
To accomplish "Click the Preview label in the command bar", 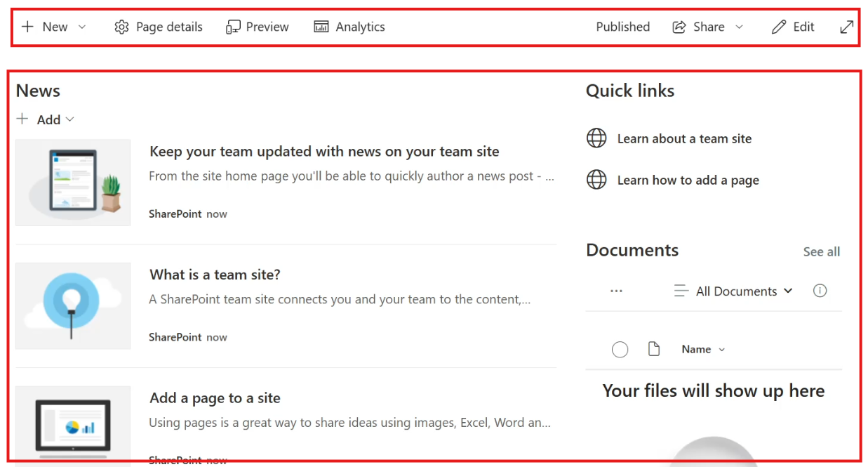I will coord(267,27).
